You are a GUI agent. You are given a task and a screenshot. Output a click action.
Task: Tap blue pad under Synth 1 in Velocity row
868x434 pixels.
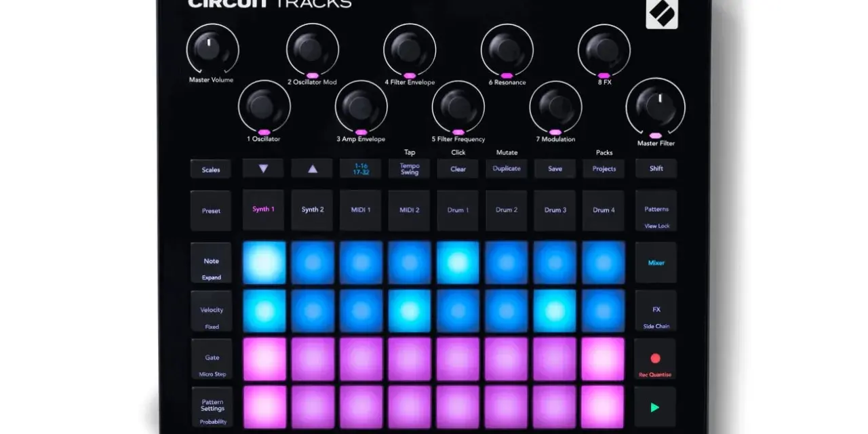(x=264, y=311)
